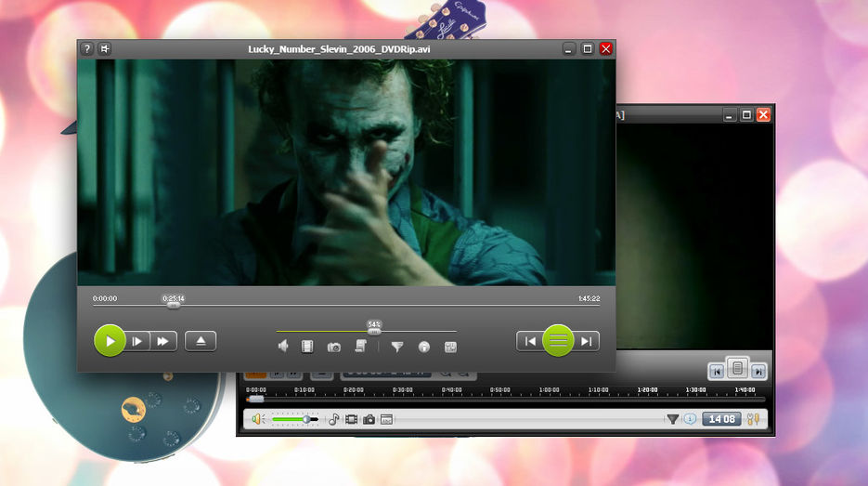Screen dimensions: 868x486
Task: Open video settings via filmstrip icon in front player
Action: click(x=307, y=347)
